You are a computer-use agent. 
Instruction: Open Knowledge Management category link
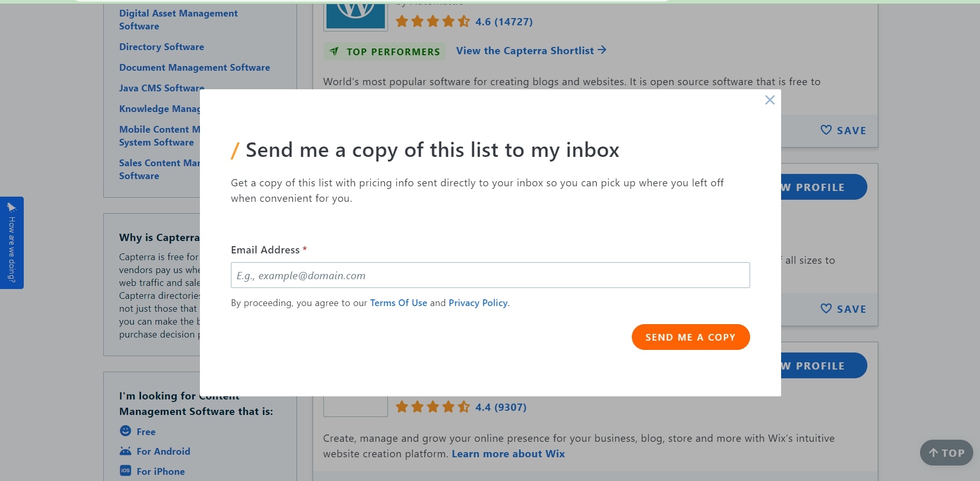[159, 109]
